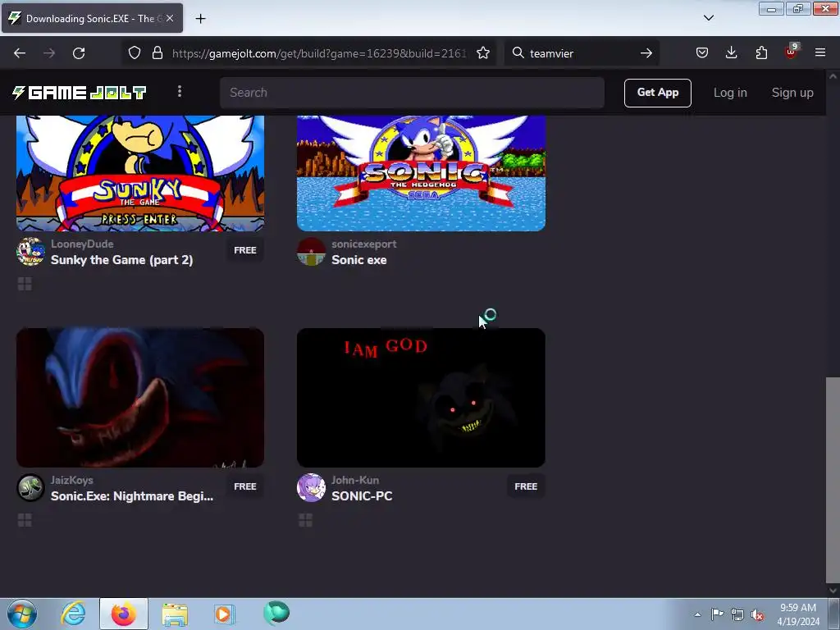Click sonicexeport's avatar
Screen dimensions: 840x630
(x=311, y=252)
